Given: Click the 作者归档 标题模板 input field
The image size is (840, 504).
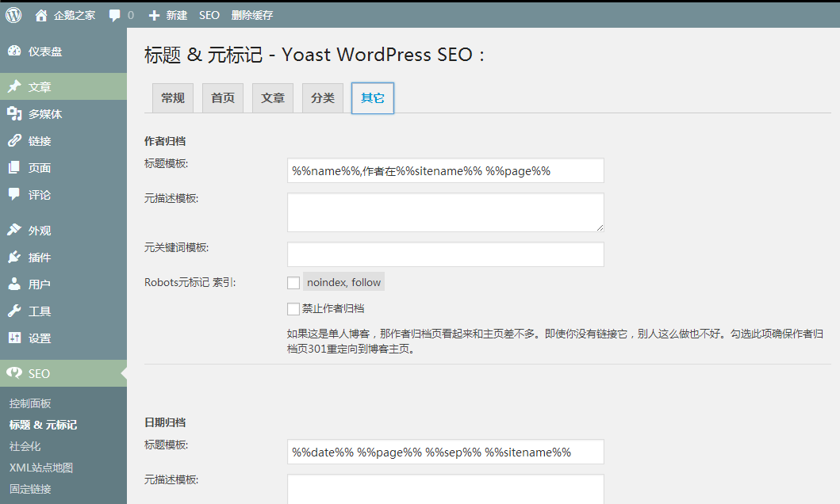Looking at the screenshot, I should point(445,170).
